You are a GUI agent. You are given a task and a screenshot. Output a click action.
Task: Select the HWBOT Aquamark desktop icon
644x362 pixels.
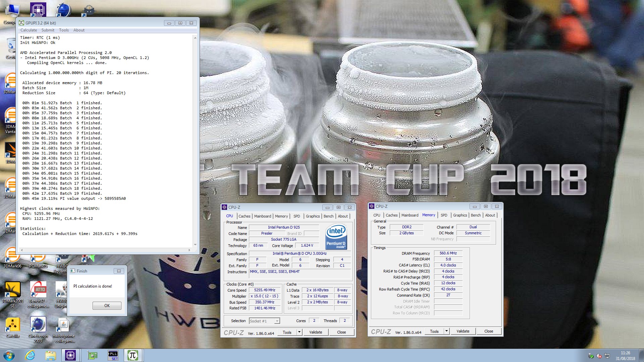coord(60,265)
